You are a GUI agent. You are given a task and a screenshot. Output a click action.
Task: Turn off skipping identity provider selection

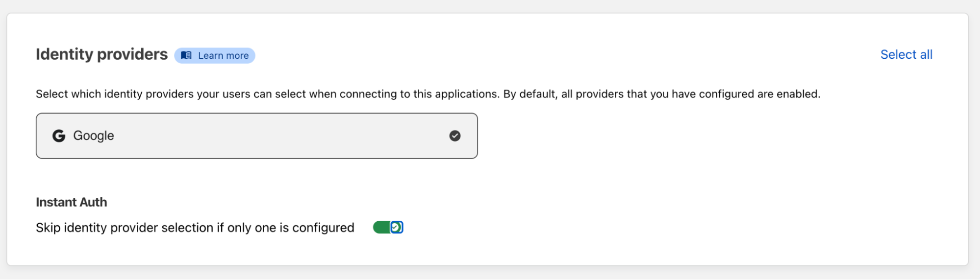pos(388,227)
